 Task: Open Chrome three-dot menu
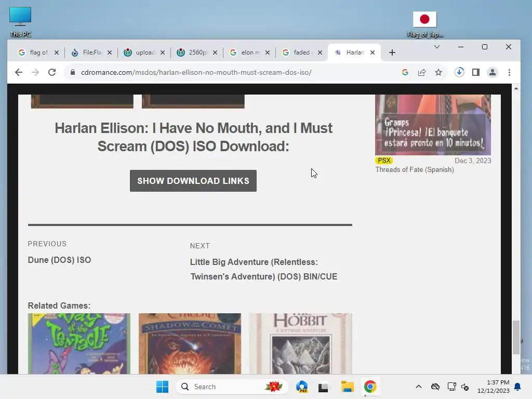click(509, 72)
